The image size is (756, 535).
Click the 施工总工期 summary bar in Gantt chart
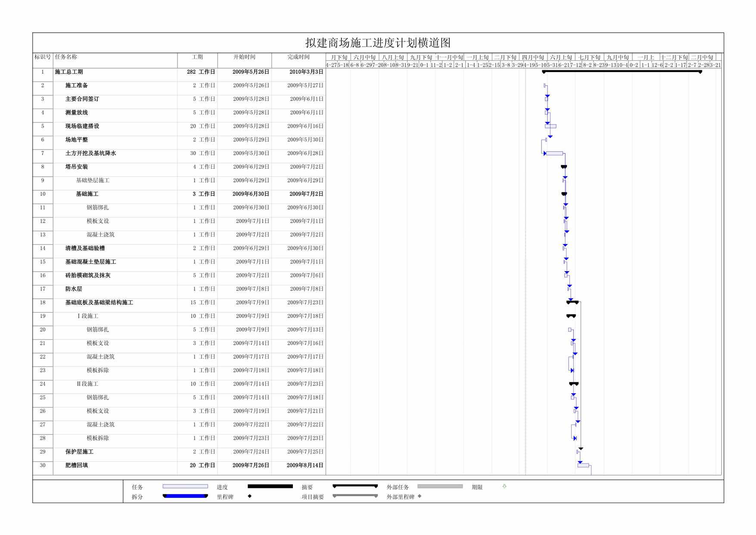click(622, 72)
